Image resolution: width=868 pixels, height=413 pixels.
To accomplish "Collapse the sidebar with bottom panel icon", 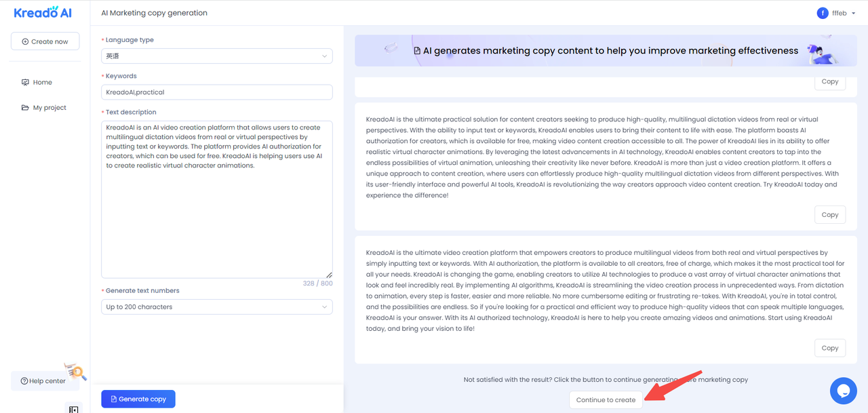I will [x=73, y=409].
